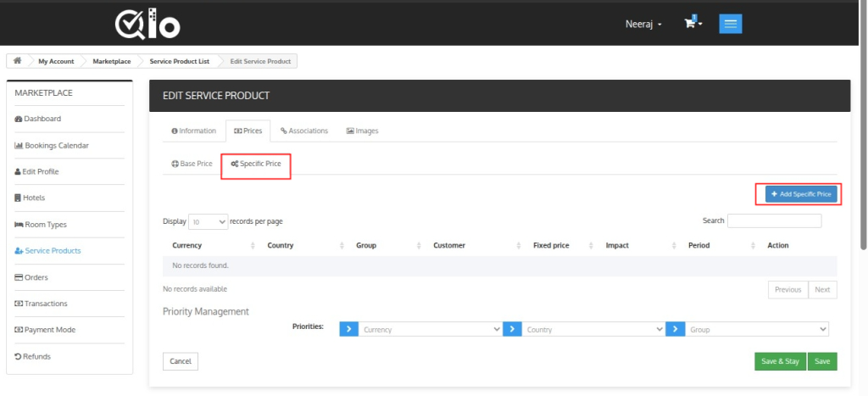
Task: Click the green Save button
Action: [x=822, y=361]
